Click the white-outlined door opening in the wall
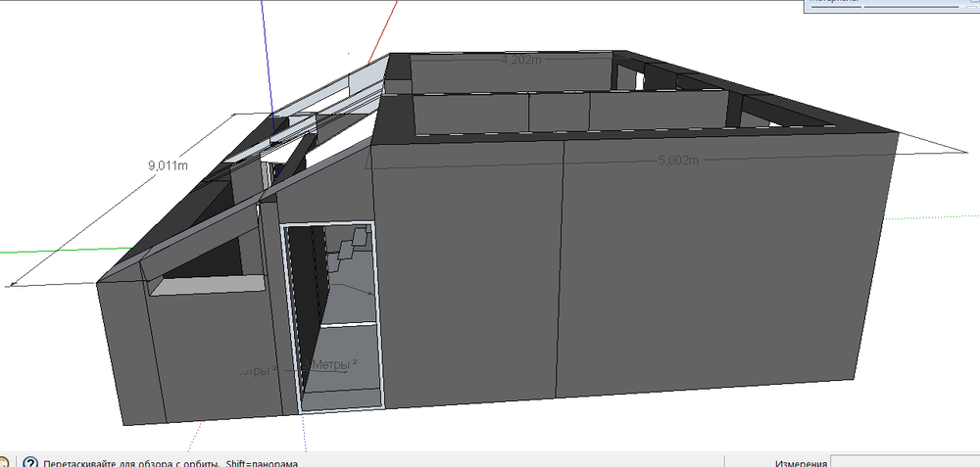The width and height of the screenshot is (980, 467). pyautogui.click(x=332, y=317)
